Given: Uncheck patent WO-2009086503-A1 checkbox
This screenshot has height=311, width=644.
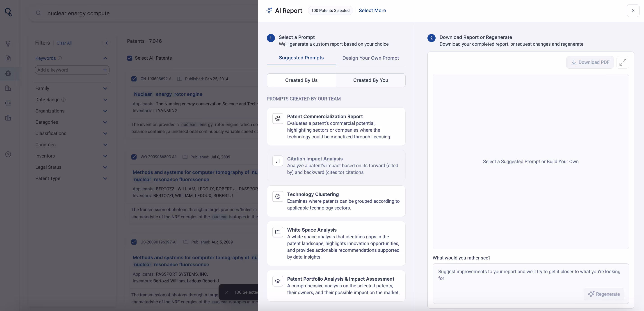Looking at the screenshot, I should [x=134, y=157].
